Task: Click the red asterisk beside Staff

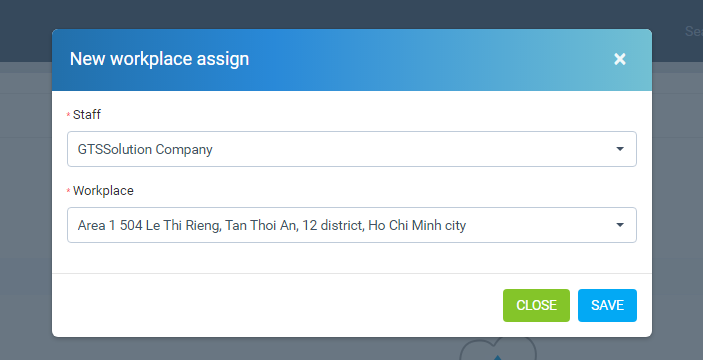Action: 68,115
